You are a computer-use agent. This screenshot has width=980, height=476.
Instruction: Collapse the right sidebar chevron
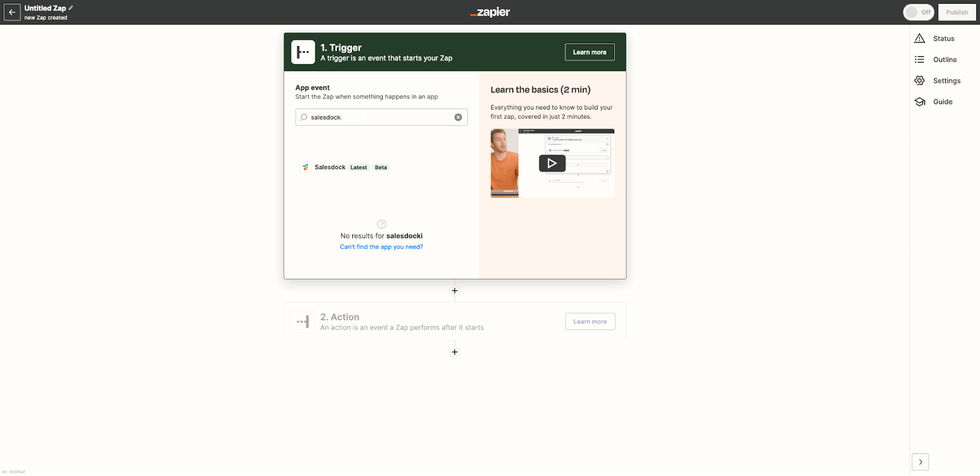tap(920, 462)
